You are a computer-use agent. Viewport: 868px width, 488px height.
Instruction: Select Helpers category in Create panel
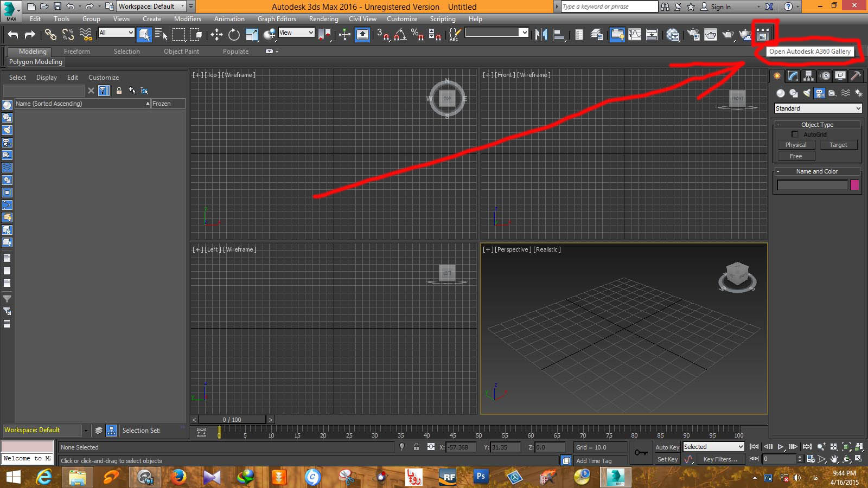click(x=833, y=93)
